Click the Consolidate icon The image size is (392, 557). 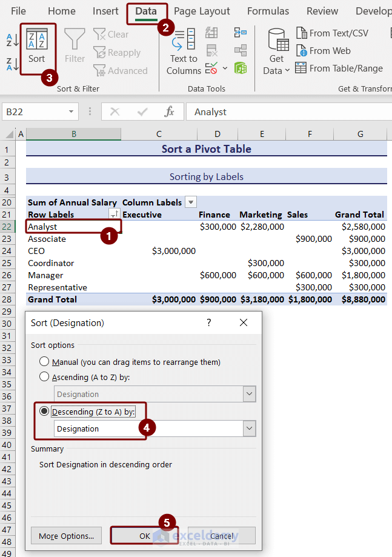(241, 33)
